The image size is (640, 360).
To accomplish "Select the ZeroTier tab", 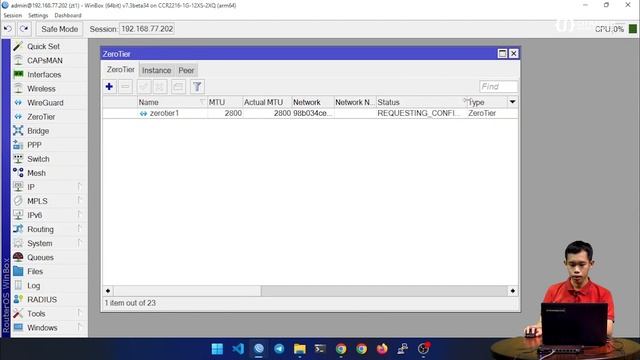I will [120, 70].
